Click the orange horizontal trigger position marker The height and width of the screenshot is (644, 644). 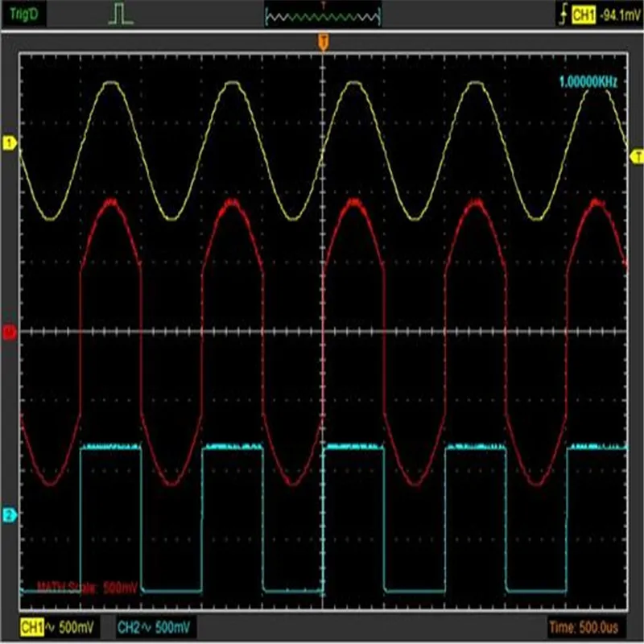(x=324, y=43)
